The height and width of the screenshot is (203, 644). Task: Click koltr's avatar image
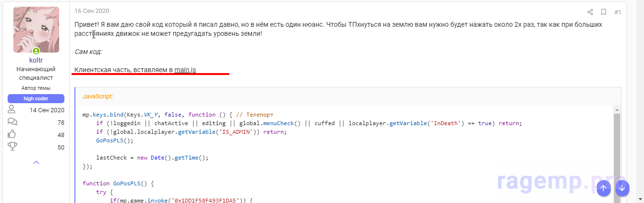click(x=36, y=29)
